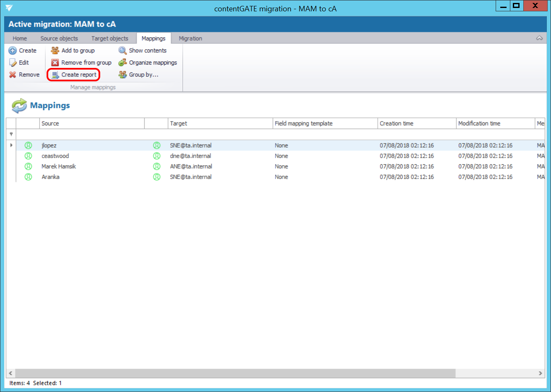The width and height of the screenshot is (551, 392).
Task: Click the horizontal scrollbar right arrow
Action: coord(540,373)
